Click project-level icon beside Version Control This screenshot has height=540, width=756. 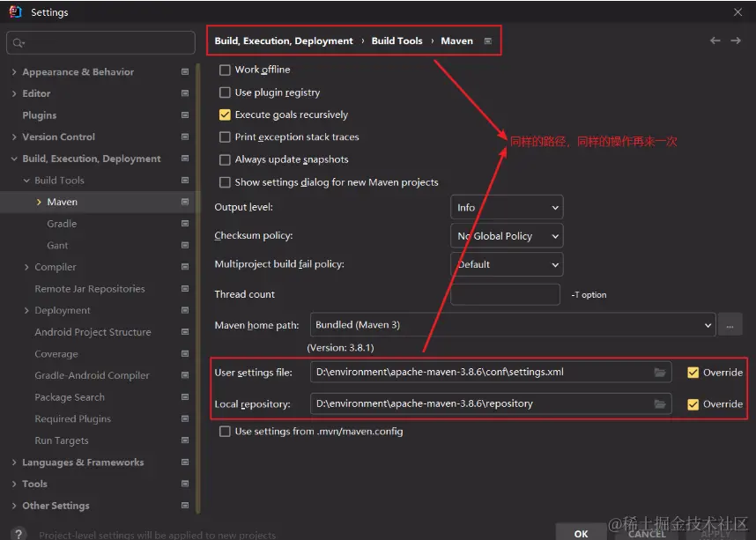pyautogui.click(x=185, y=137)
